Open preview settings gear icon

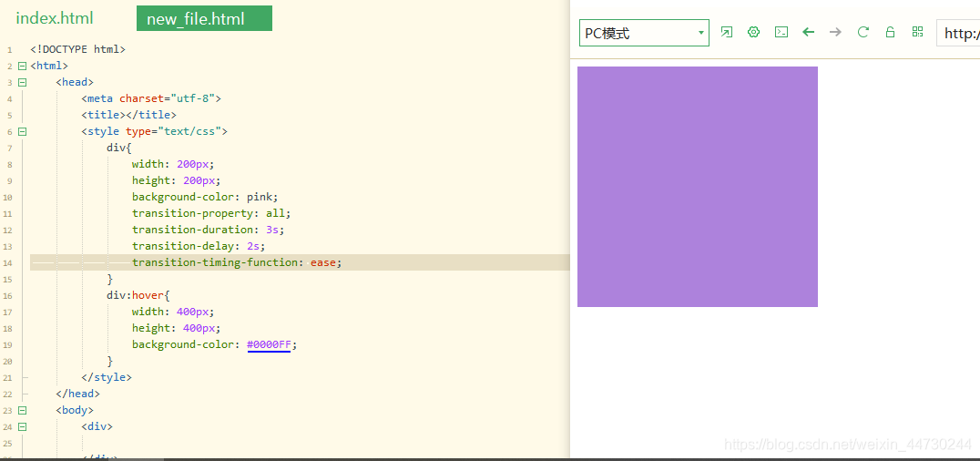click(x=754, y=32)
